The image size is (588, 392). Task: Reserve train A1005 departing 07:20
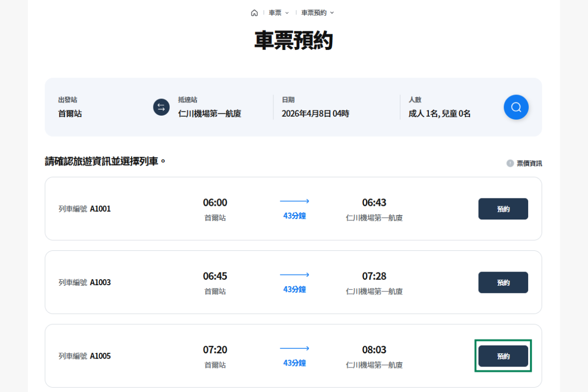click(x=503, y=356)
